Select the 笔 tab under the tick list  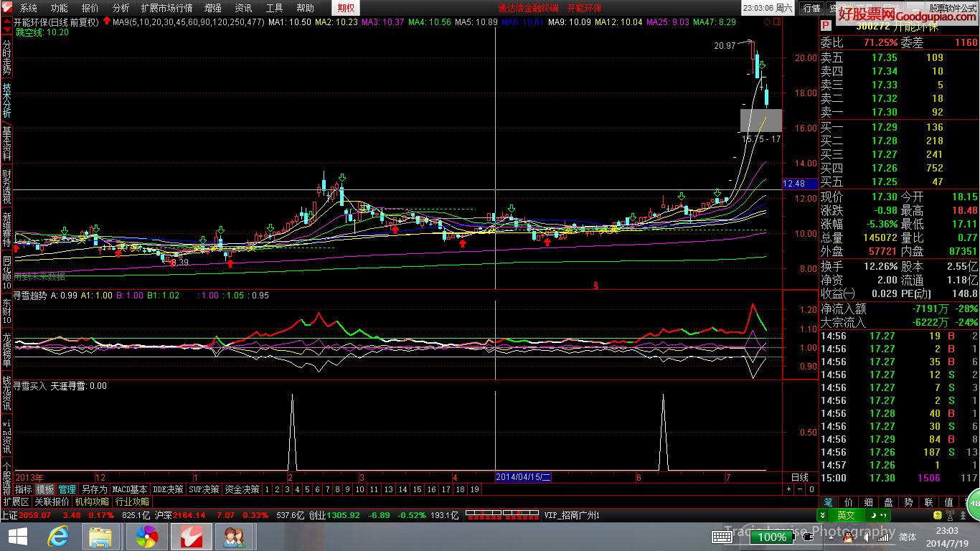[x=828, y=503]
